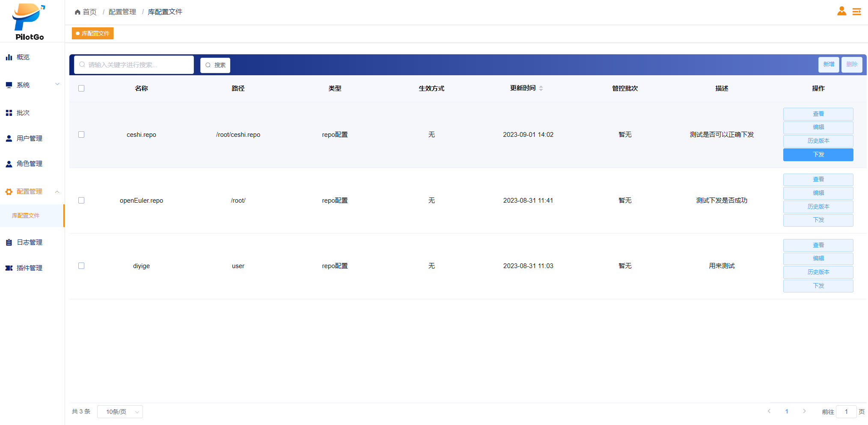
Task: Select the orange repo config file tab
Action: (x=92, y=33)
